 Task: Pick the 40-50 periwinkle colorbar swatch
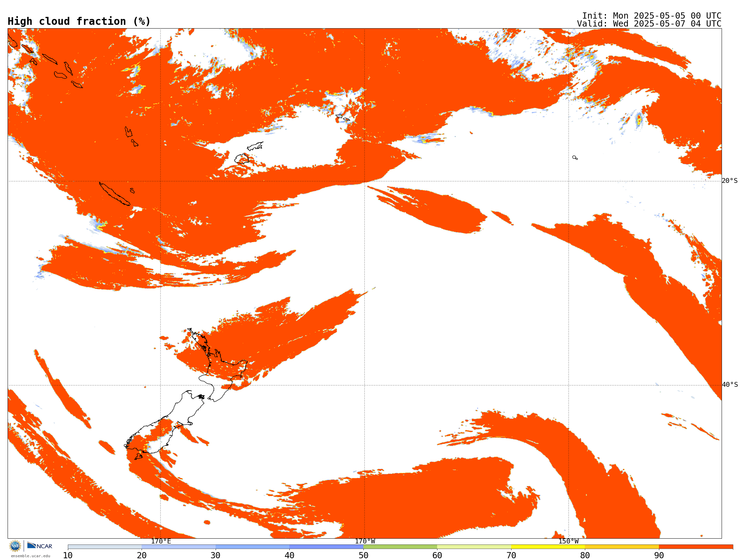pyautogui.click(x=327, y=547)
